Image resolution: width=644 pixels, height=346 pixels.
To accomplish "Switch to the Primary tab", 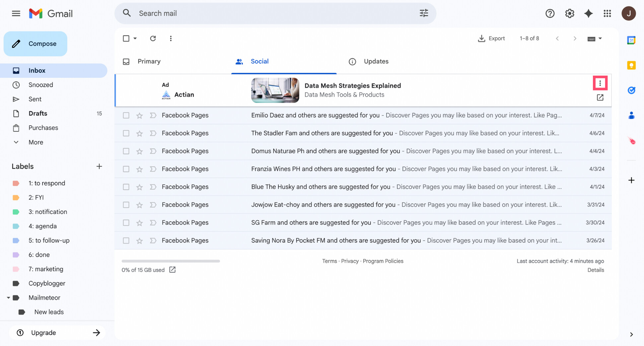I will 149,61.
